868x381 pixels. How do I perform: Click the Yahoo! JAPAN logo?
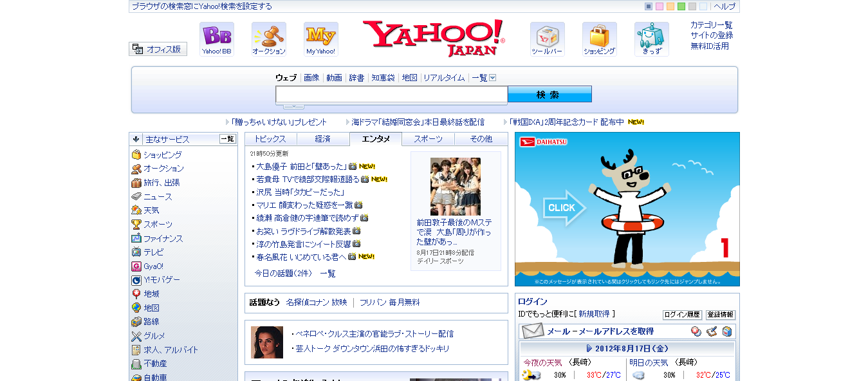pyautogui.click(x=434, y=39)
